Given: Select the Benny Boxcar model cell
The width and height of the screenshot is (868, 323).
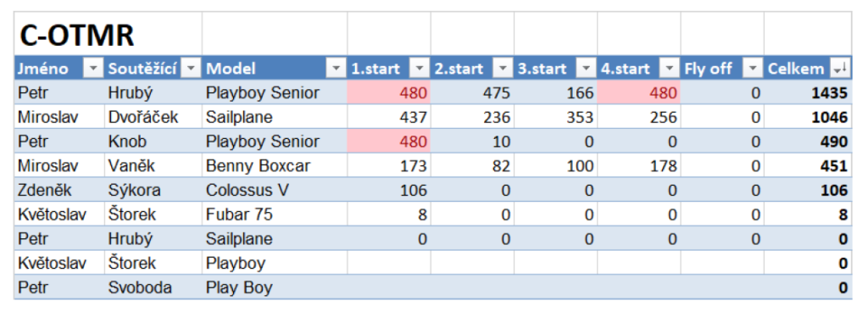Looking at the screenshot, I should (x=275, y=165).
